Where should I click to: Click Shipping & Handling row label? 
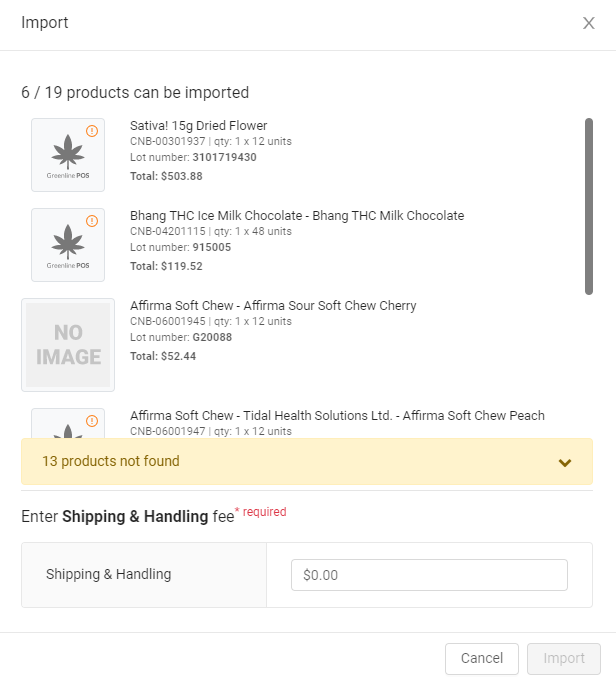[x=108, y=575]
